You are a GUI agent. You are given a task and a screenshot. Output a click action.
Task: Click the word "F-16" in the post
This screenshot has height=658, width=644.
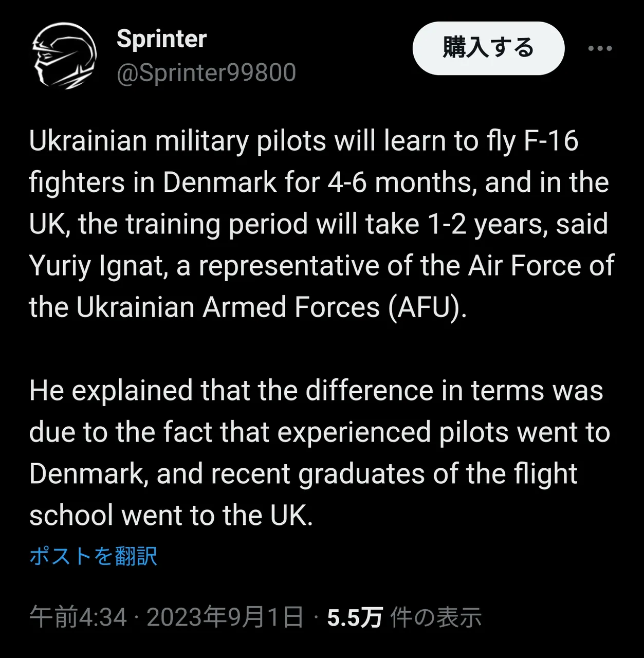click(x=551, y=141)
